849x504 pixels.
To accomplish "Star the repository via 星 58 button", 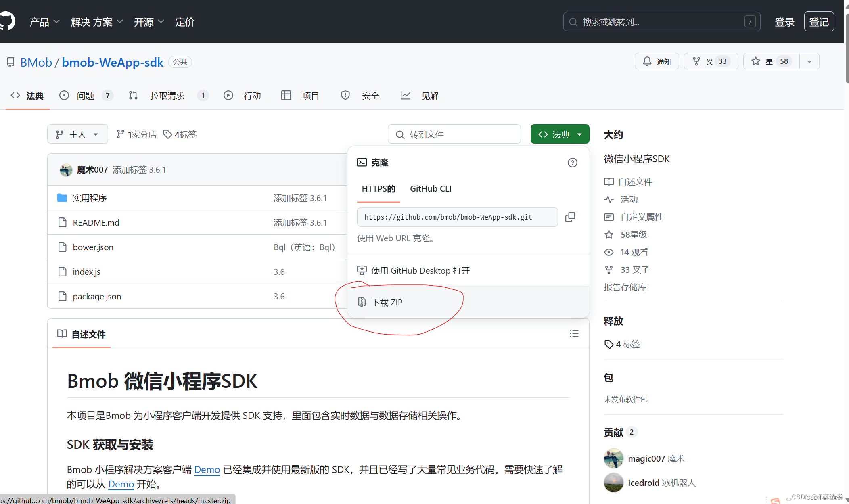I will pyautogui.click(x=771, y=61).
